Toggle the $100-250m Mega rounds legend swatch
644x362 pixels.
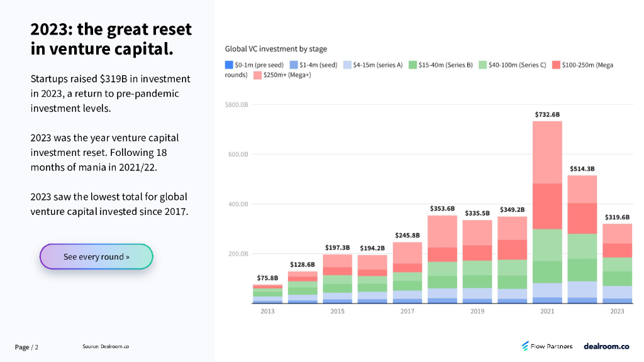click(556, 65)
